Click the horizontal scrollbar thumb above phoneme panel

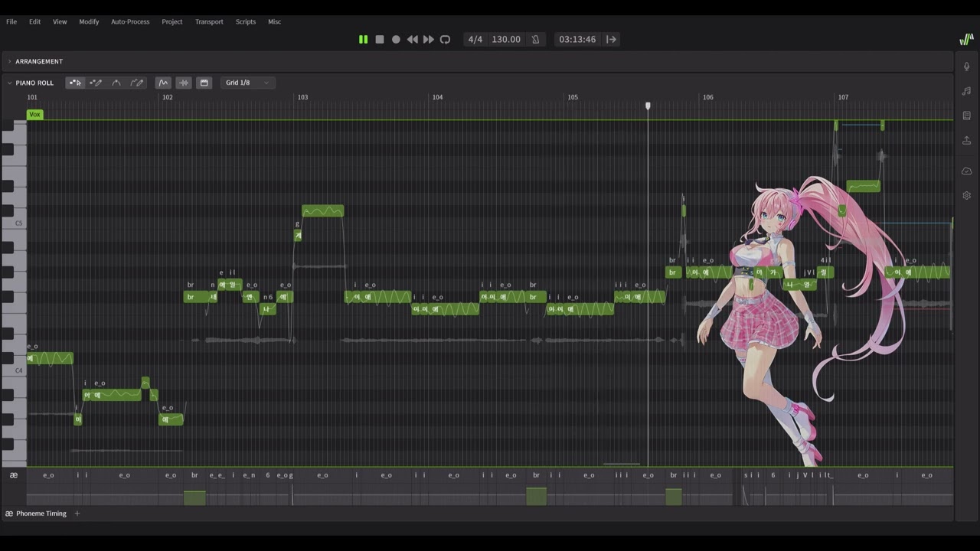[x=621, y=464]
